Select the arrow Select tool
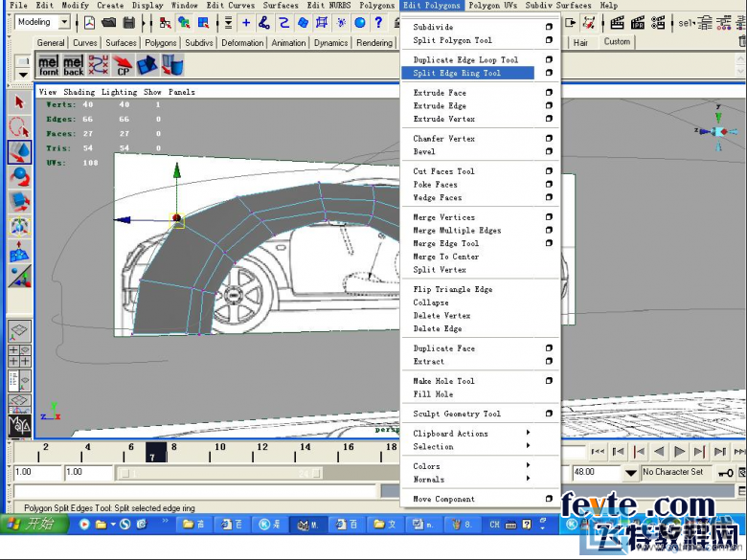The width and height of the screenshot is (747, 560). coord(19,101)
